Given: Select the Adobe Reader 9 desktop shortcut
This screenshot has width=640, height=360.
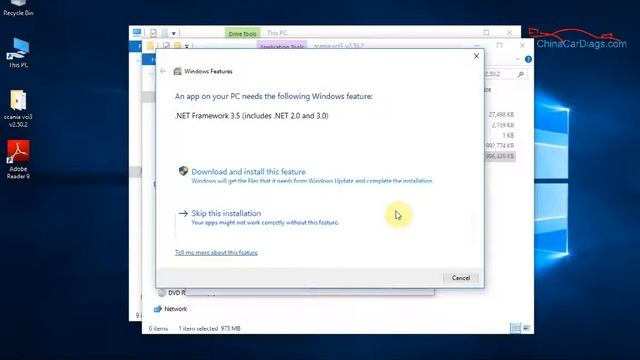Looking at the screenshot, I should coord(18,160).
